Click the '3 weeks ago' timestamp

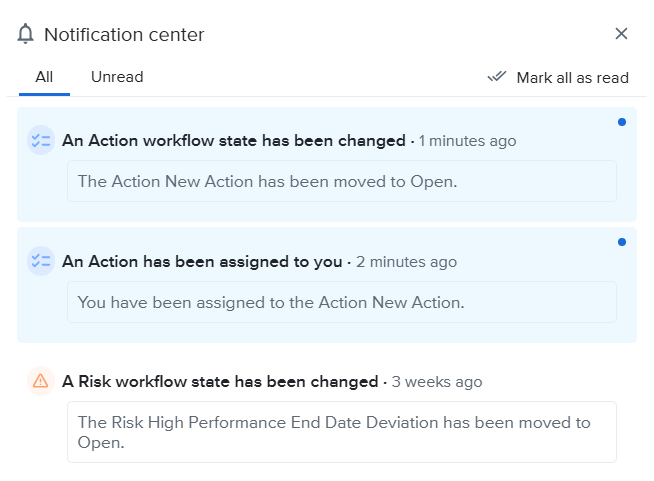pyautogui.click(x=436, y=381)
